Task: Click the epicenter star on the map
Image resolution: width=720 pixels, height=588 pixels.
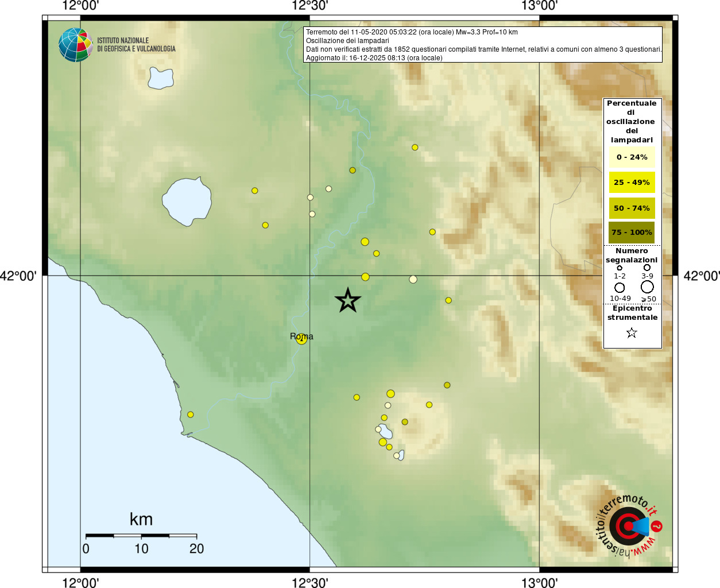Action: coord(347,300)
